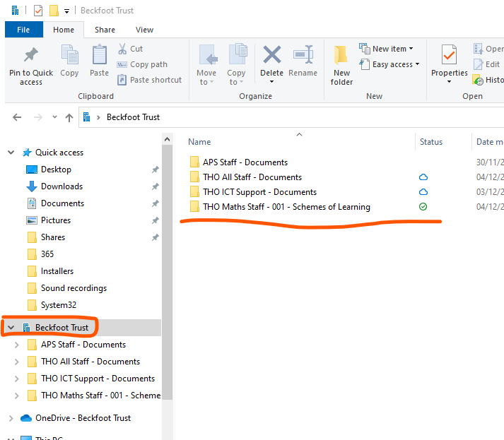Open the Properties dropdown arrow
Screen dimensions: 504x440
[x=449, y=82]
